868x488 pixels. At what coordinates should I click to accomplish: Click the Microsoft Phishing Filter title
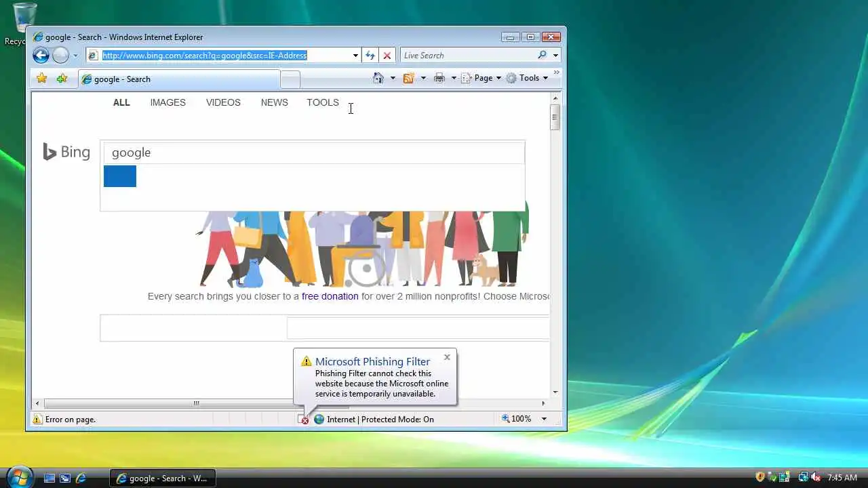click(372, 361)
